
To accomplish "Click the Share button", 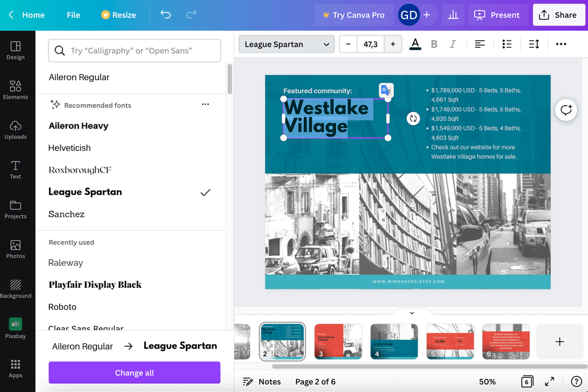I will [559, 15].
